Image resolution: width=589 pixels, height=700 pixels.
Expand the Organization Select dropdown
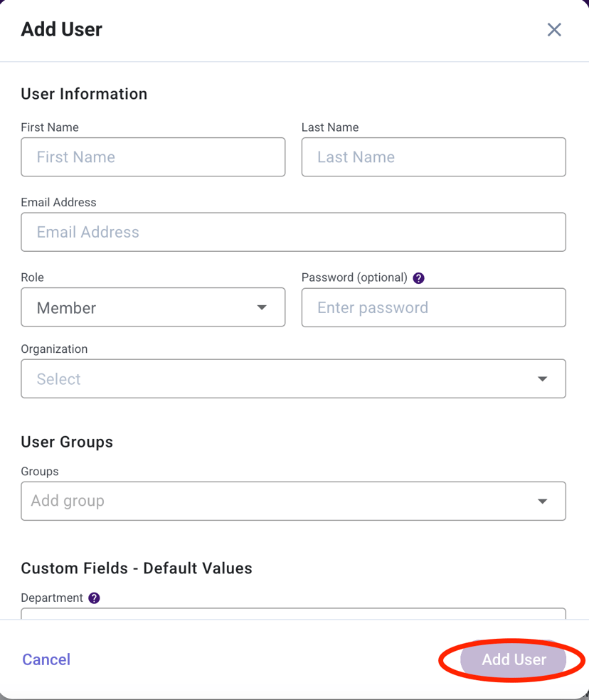point(293,378)
